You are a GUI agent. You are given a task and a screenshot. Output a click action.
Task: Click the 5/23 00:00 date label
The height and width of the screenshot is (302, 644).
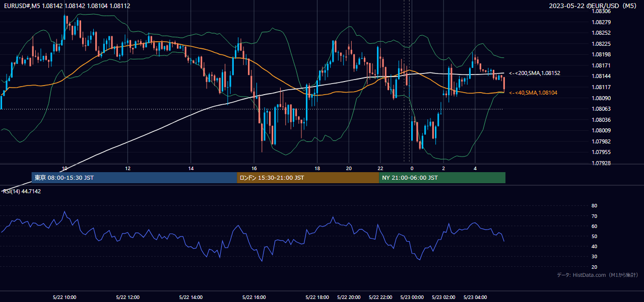click(412, 297)
